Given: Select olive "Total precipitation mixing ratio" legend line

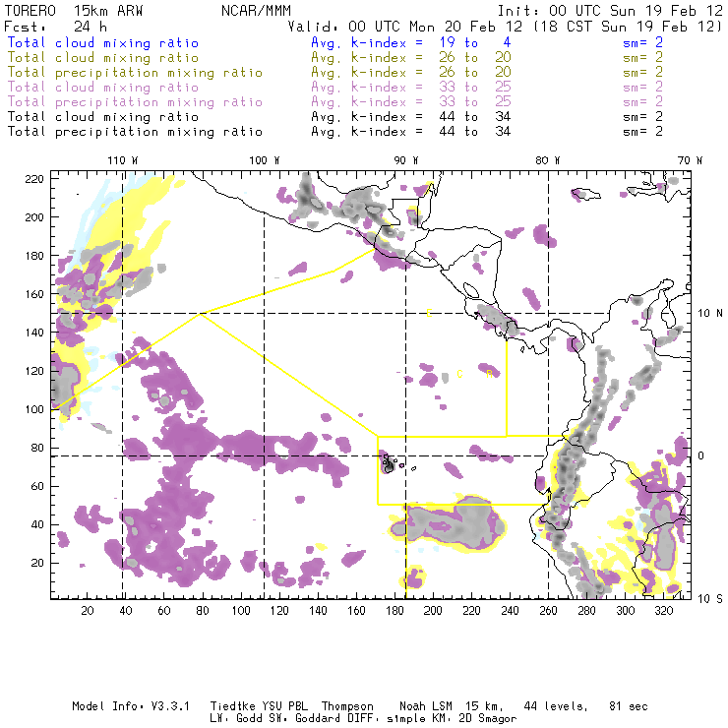Looking at the screenshot, I should coord(135,73).
